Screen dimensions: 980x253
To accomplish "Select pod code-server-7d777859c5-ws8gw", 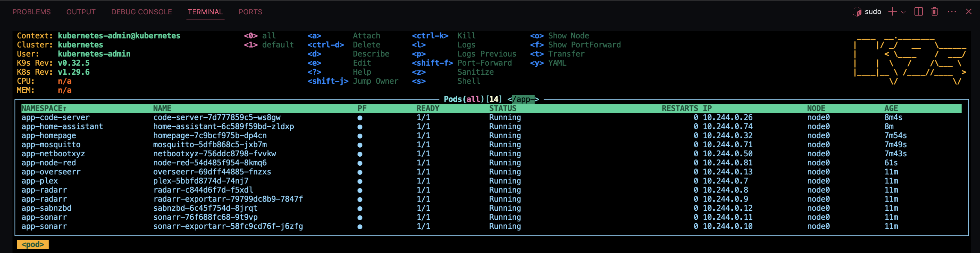I will point(217,117).
